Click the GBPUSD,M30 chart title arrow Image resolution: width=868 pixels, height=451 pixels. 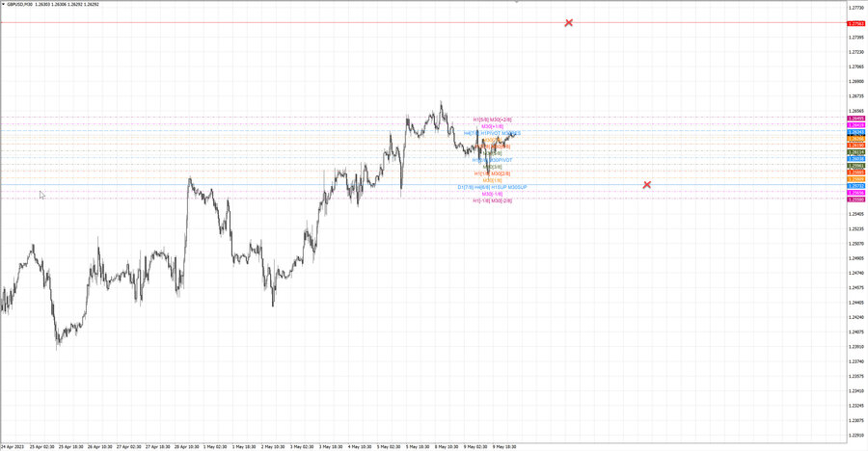click(3, 4)
